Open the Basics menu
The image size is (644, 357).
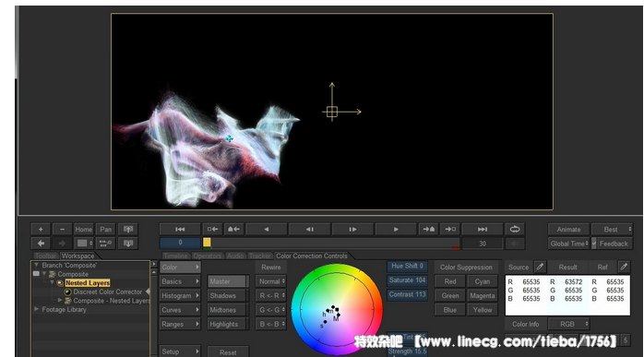tap(180, 281)
